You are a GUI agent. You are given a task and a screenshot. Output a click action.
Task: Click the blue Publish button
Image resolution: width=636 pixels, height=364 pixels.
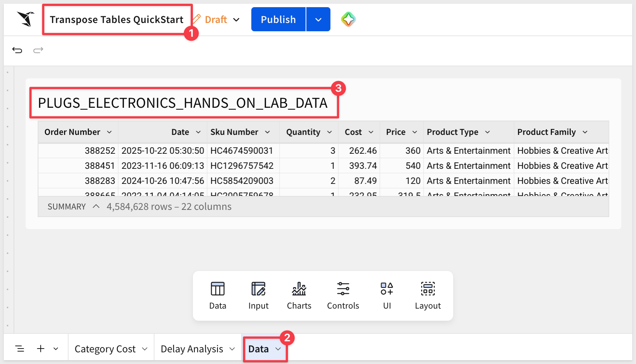point(278,20)
